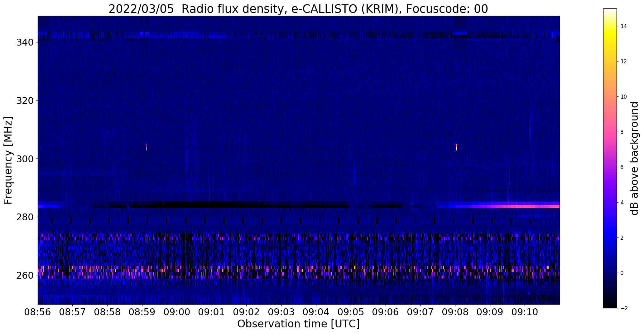Screen dimensions: 644x333
Task: Click the 300 frequency tick label
Action: point(25,159)
